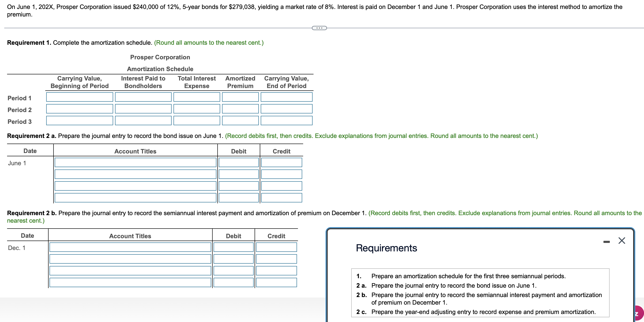Select first Dec. 1 debit amount field
The image size is (644, 322).
point(233,247)
